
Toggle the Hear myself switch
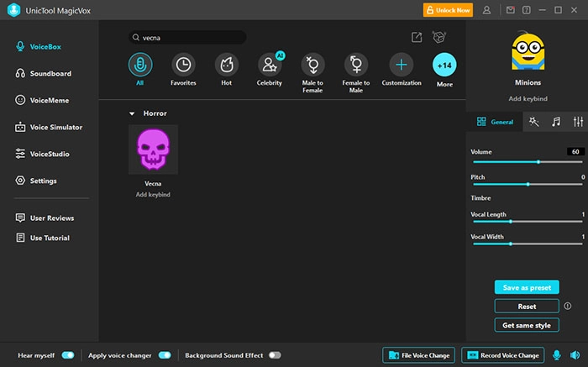point(68,355)
